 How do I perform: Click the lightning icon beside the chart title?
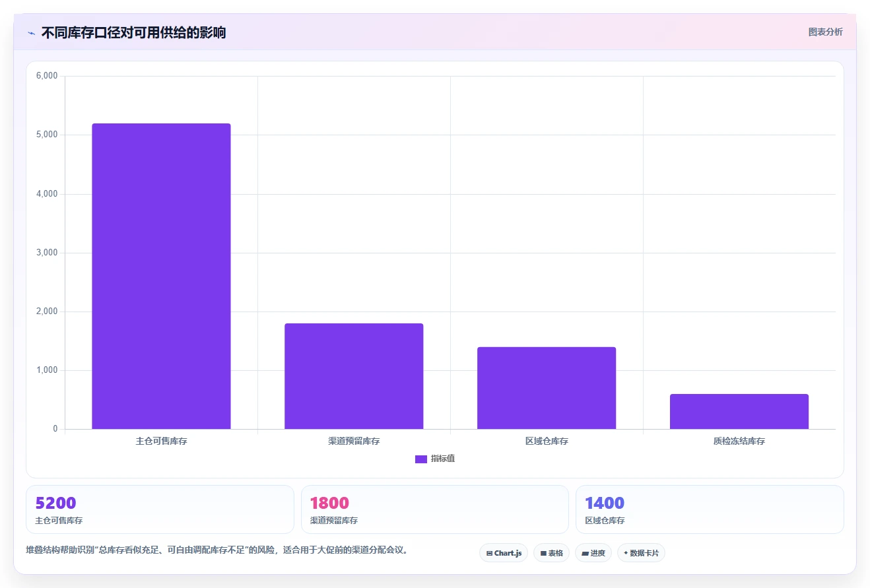click(x=32, y=32)
